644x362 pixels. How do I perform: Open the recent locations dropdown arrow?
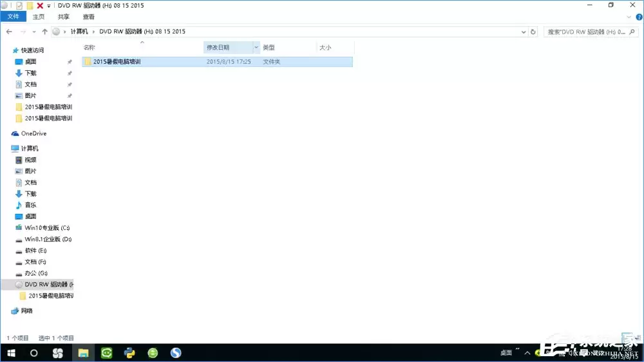(33, 32)
